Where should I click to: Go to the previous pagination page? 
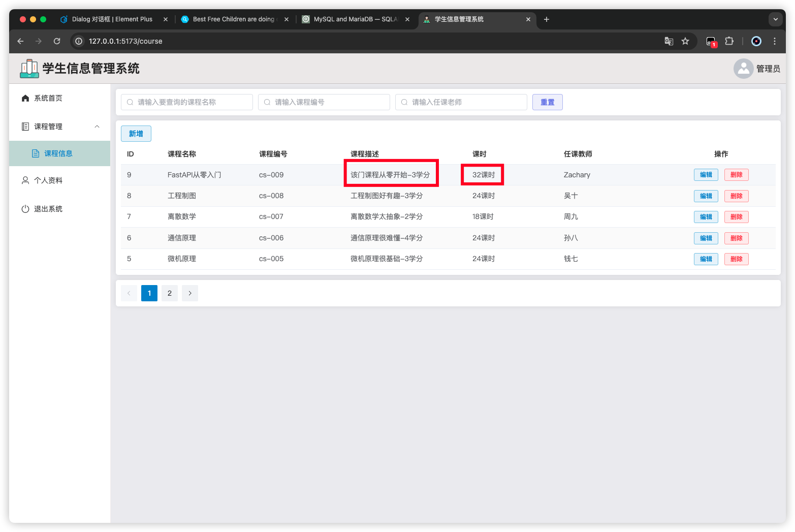tap(129, 293)
